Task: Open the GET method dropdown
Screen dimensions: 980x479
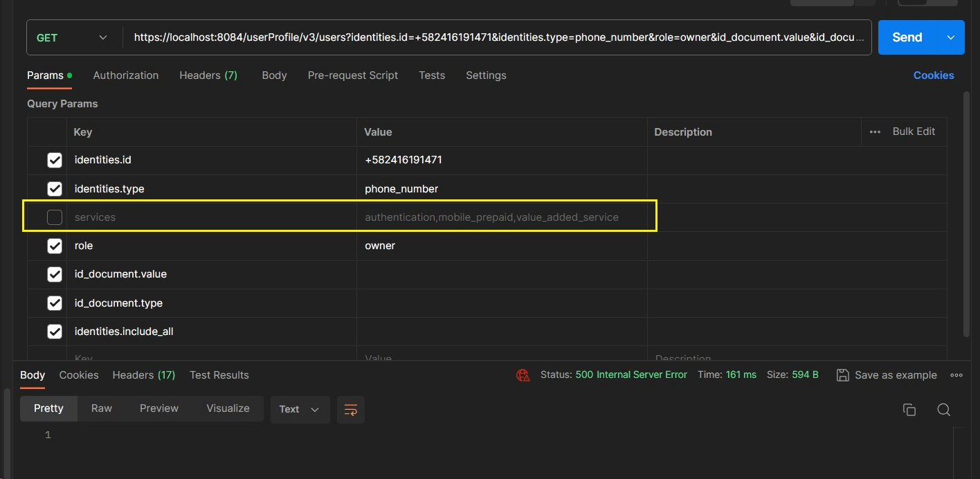Action: [x=74, y=37]
